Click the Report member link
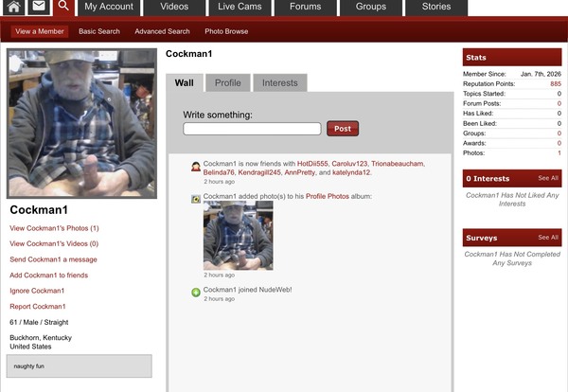 point(37,306)
